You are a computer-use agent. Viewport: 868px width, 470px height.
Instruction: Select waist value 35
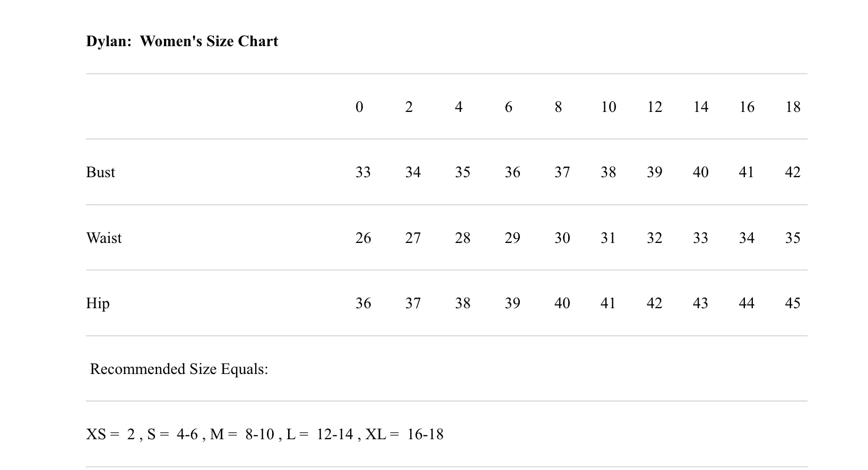[x=793, y=238]
